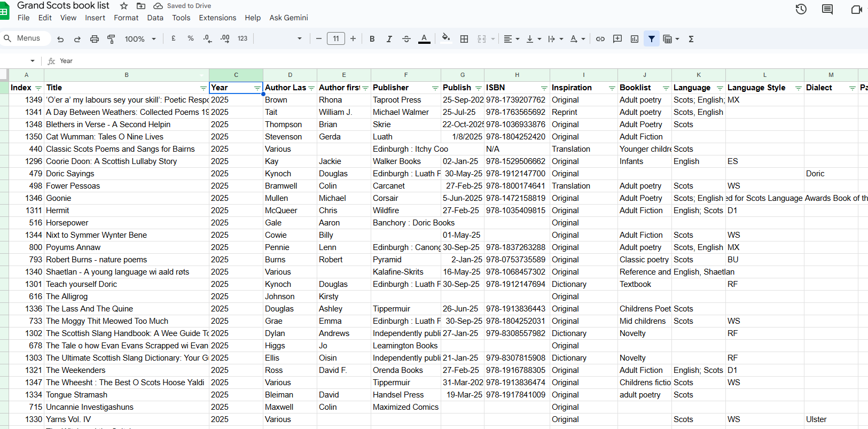This screenshot has height=429, width=868.
Task: Open Google Sheets home icon
Action: (x=4, y=11)
